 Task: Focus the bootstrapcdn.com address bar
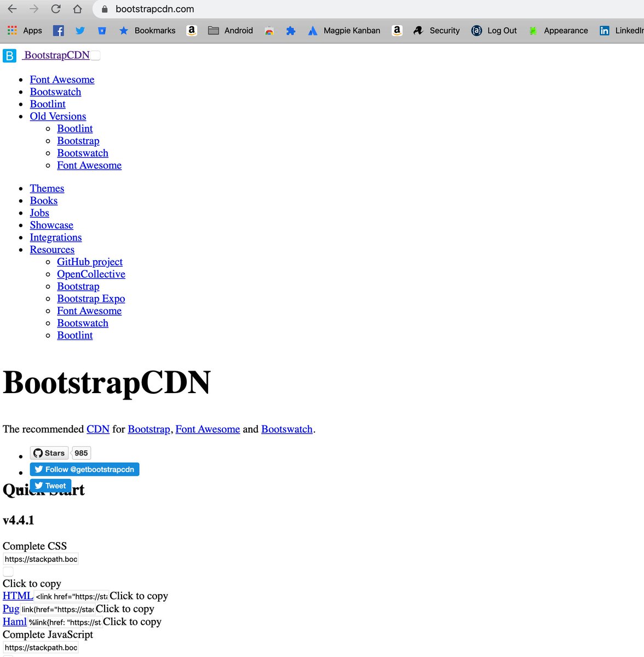point(155,9)
